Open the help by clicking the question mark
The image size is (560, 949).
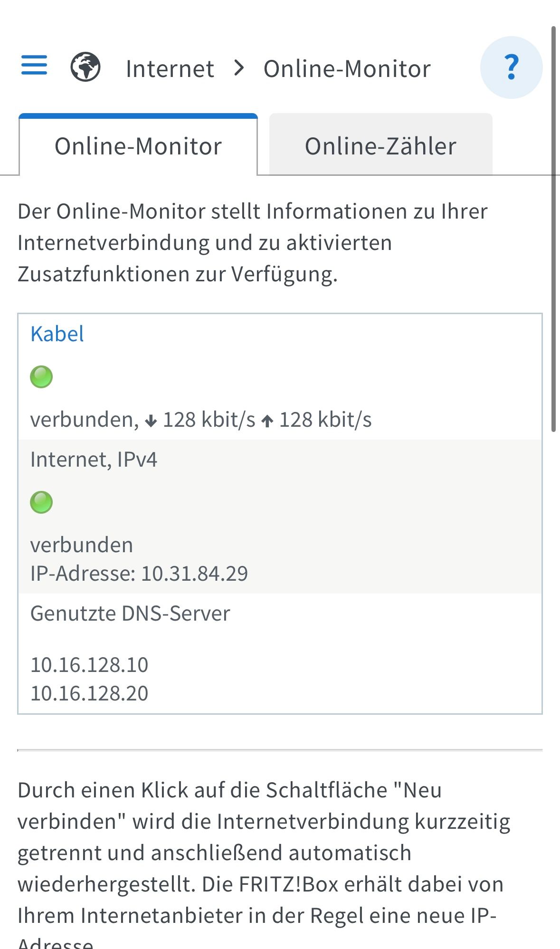[x=511, y=67]
